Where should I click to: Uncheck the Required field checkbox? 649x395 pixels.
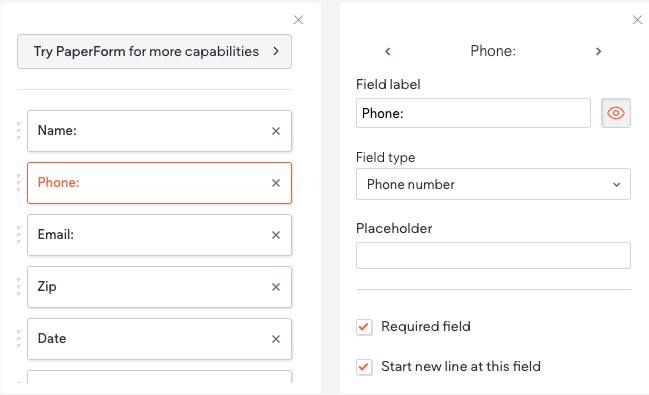click(x=364, y=327)
